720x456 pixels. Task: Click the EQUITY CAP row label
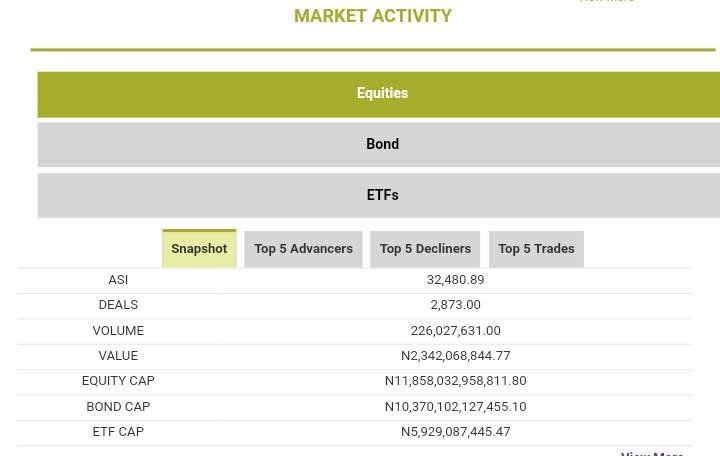(x=118, y=381)
